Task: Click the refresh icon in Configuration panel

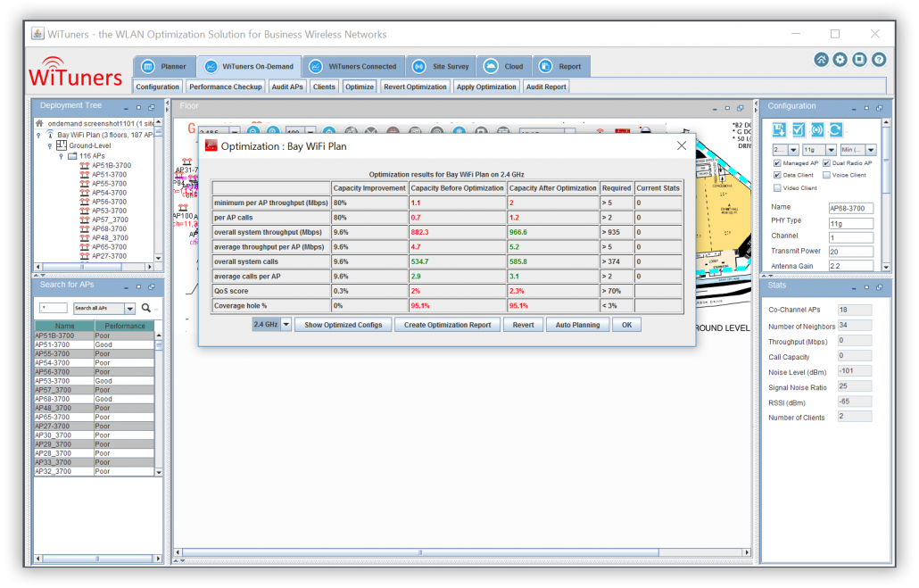Action: [836, 129]
